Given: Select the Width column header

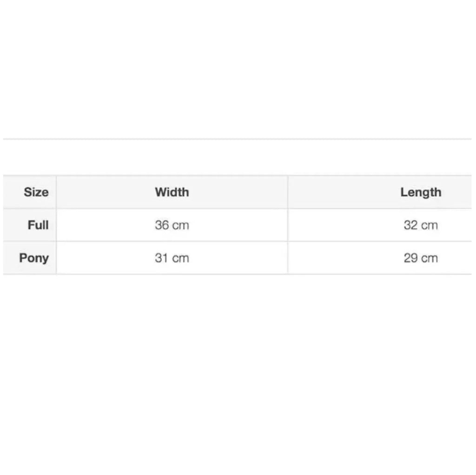Looking at the screenshot, I should pyautogui.click(x=172, y=192).
